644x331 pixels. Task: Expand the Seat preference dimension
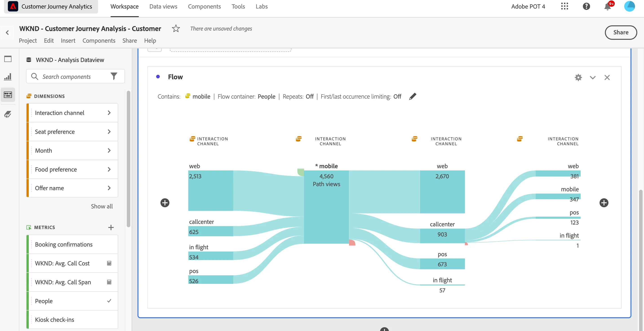pos(109,132)
